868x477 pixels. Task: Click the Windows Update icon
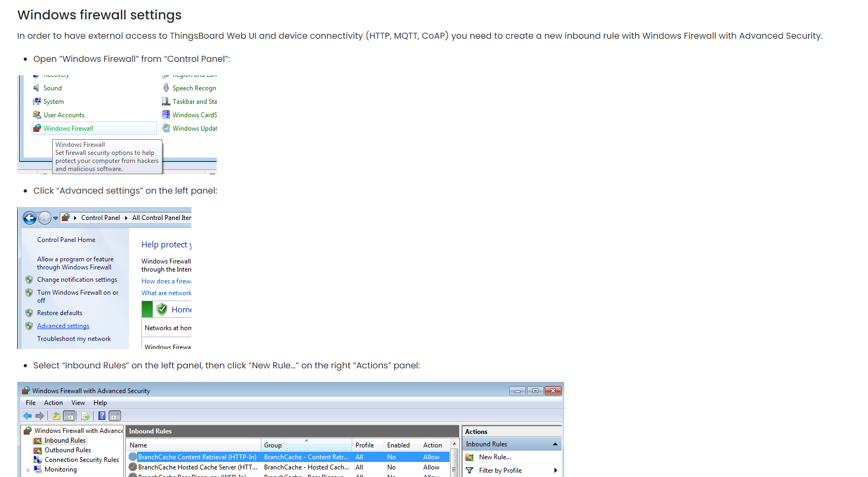point(166,128)
